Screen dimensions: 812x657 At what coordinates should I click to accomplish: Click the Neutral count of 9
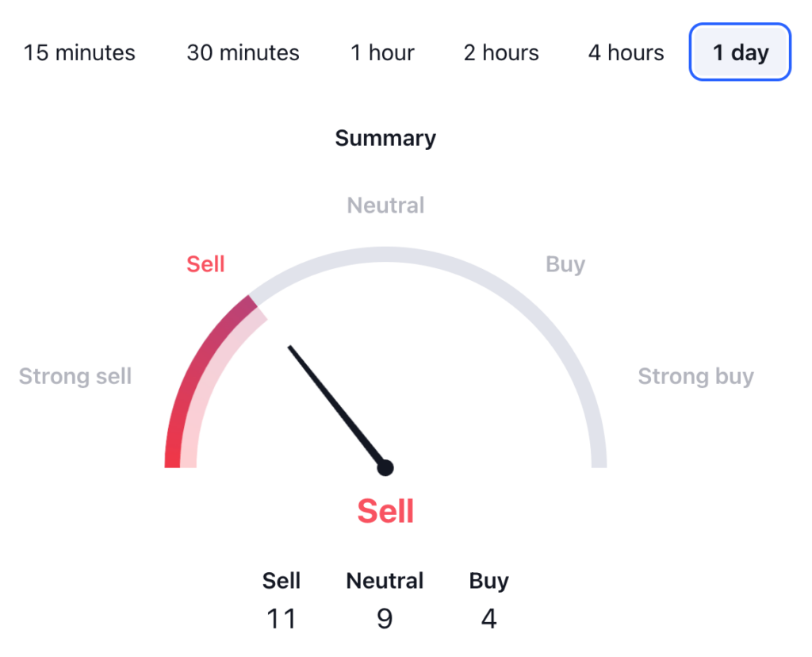pyautogui.click(x=385, y=618)
